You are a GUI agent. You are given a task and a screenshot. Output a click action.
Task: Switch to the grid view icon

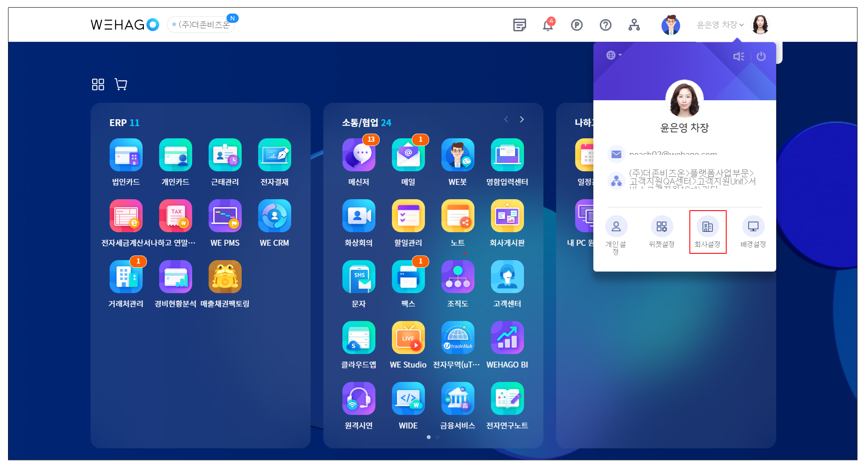pos(98,85)
